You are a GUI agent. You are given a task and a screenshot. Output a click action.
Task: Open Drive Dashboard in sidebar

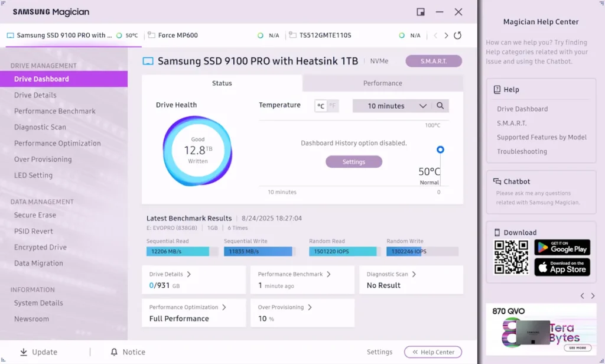click(64, 79)
